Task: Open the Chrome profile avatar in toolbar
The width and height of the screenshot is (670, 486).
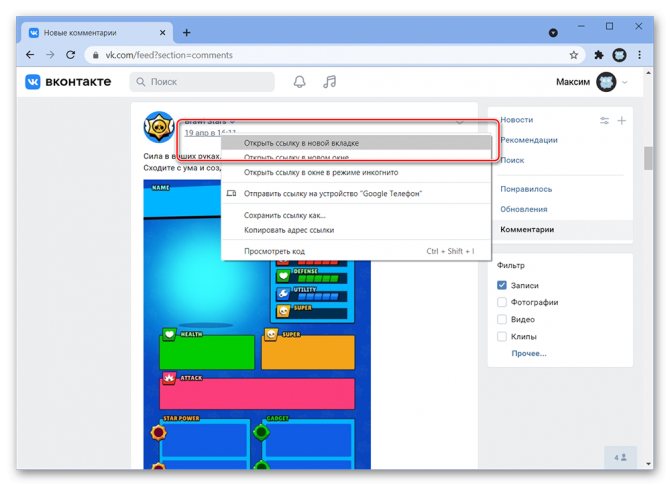Action: point(619,55)
